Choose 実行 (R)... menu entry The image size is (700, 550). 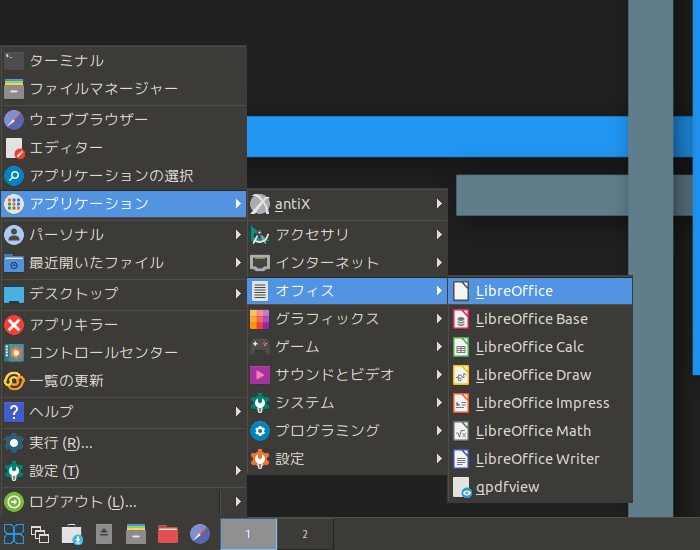(x=124, y=443)
